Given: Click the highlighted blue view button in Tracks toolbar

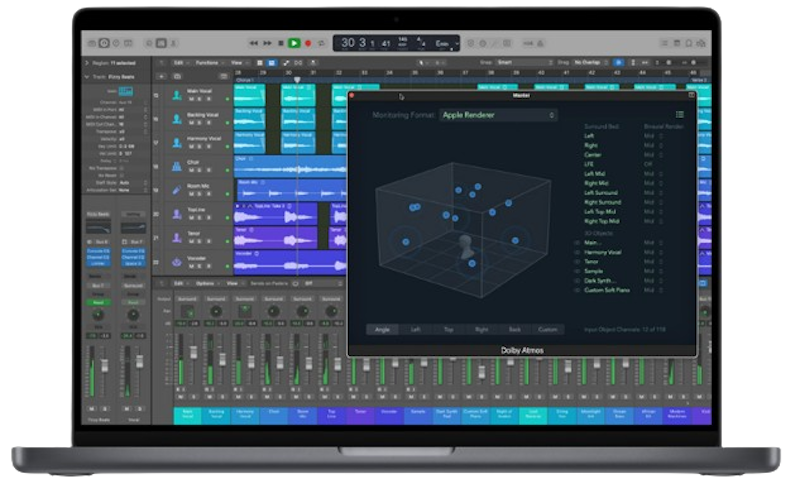Looking at the screenshot, I should 271,63.
